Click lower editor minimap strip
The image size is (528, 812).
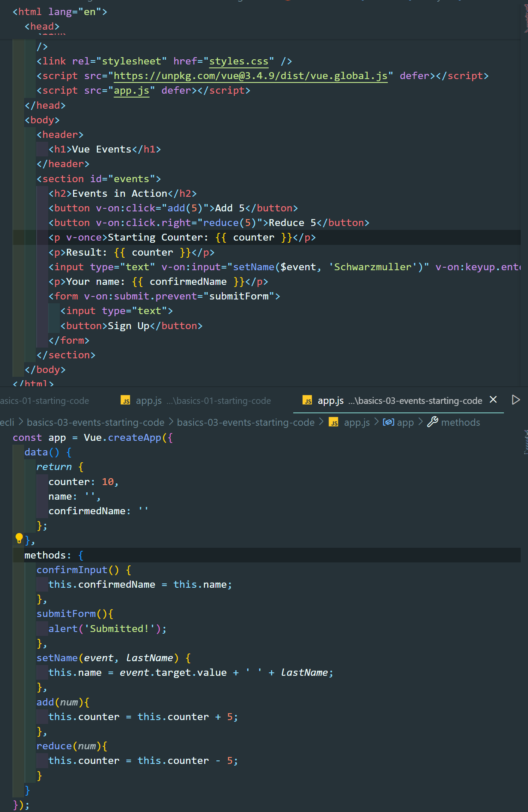[525, 442]
